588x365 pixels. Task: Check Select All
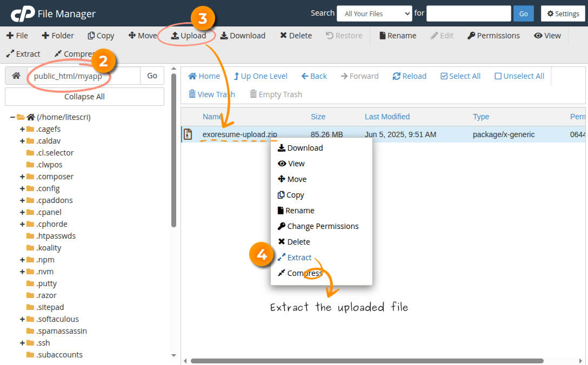pos(460,76)
